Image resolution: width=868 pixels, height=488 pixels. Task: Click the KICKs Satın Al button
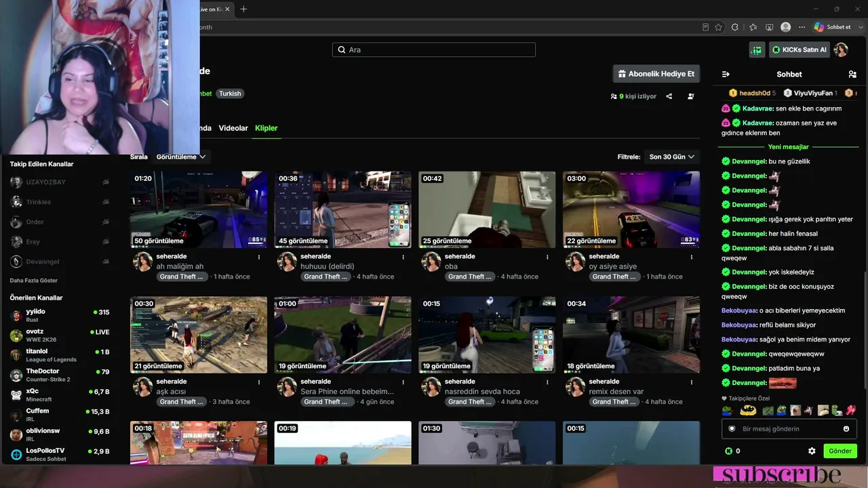click(x=800, y=49)
